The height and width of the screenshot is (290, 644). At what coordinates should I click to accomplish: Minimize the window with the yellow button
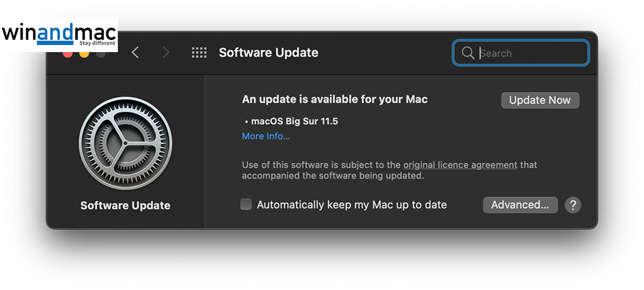tap(84, 54)
